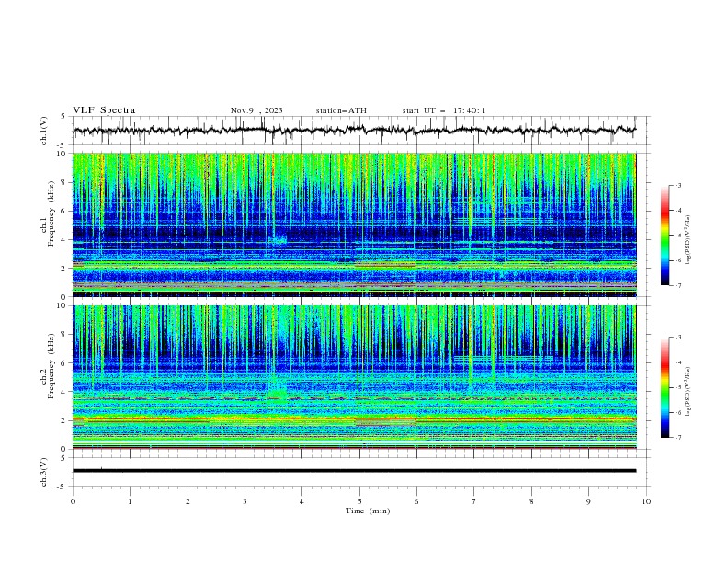Click inside the ch.2 spectrogram panel
The image size is (728, 563).
click(x=354, y=377)
